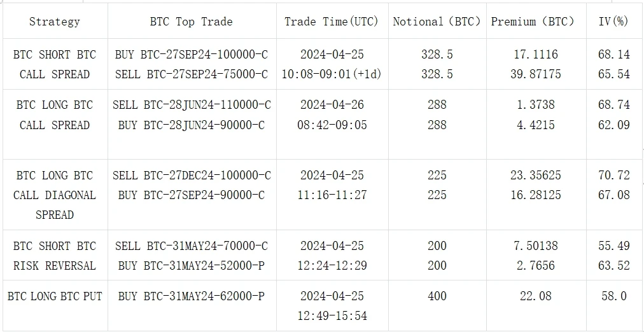Click the SELL BTC-27SEP24-75000-C trade text
Image resolution: width=644 pixels, height=332 pixels.
191,74
